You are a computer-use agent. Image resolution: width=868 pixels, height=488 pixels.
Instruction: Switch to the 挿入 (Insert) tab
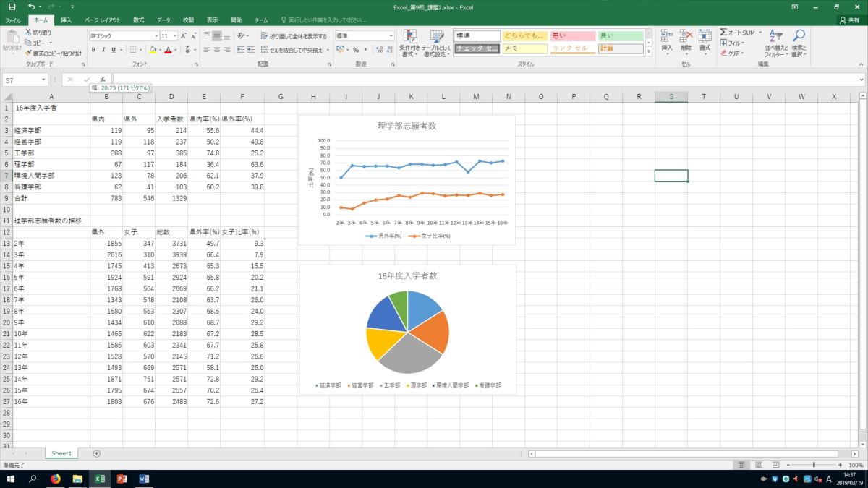(x=66, y=21)
